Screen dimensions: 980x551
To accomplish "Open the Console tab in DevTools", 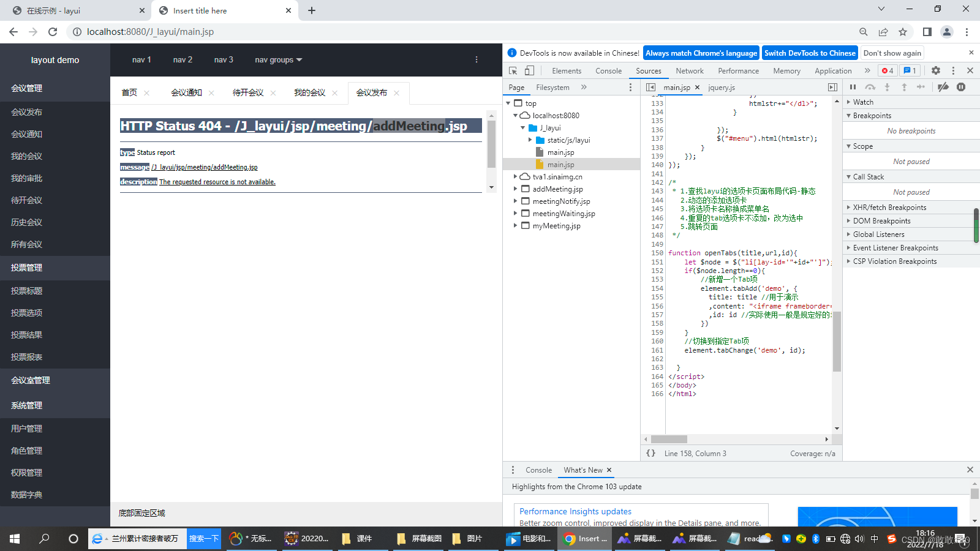I will coord(608,71).
